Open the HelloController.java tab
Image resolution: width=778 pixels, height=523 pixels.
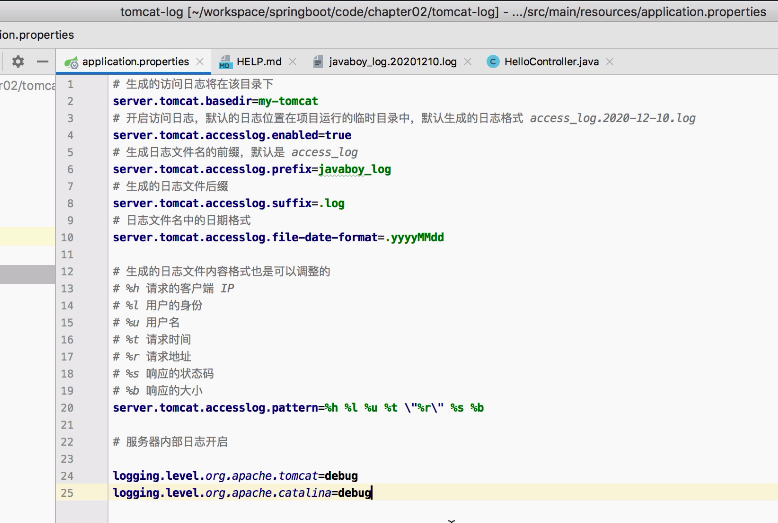click(x=551, y=62)
